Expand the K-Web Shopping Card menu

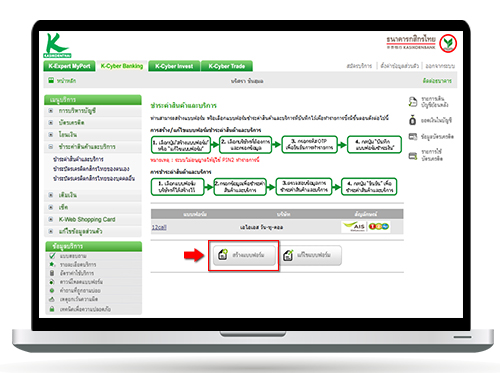point(51,219)
